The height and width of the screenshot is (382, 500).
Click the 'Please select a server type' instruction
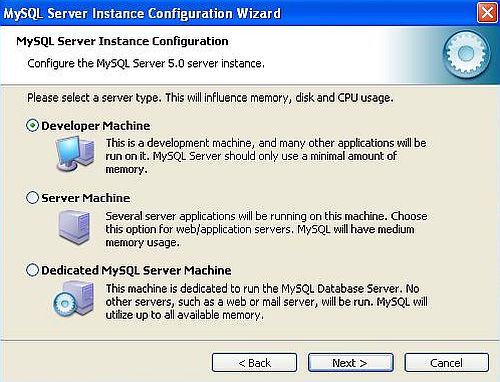[210, 98]
